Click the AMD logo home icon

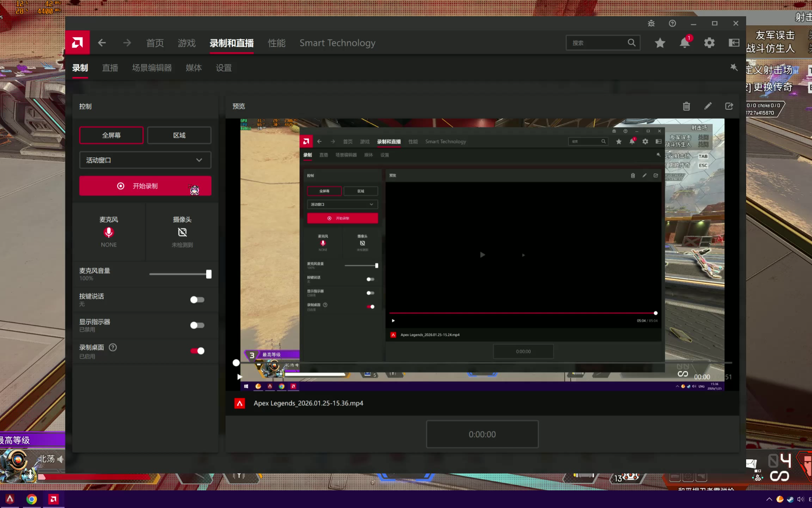pos(77,43)
